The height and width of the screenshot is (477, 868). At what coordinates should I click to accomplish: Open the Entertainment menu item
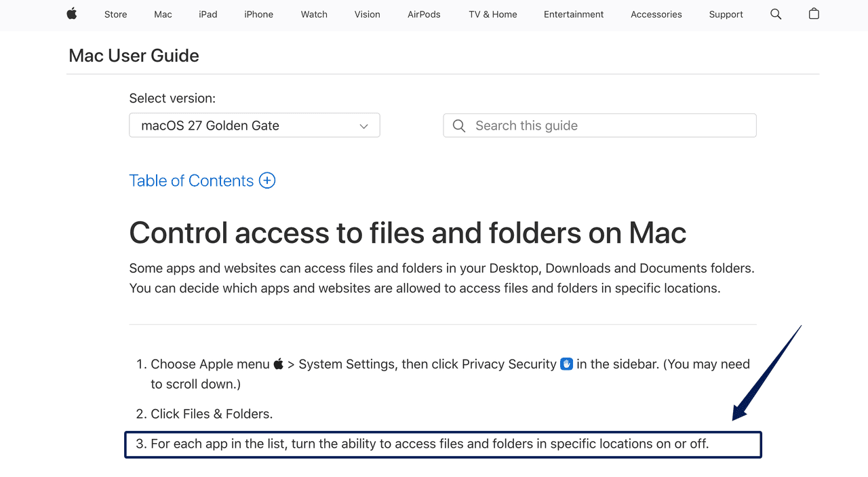pyautogui.click(x=574, y=14)
